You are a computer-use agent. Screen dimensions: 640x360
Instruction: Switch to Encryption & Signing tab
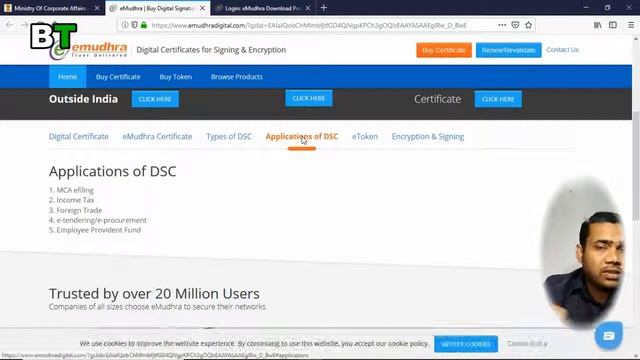click(428, 137)
